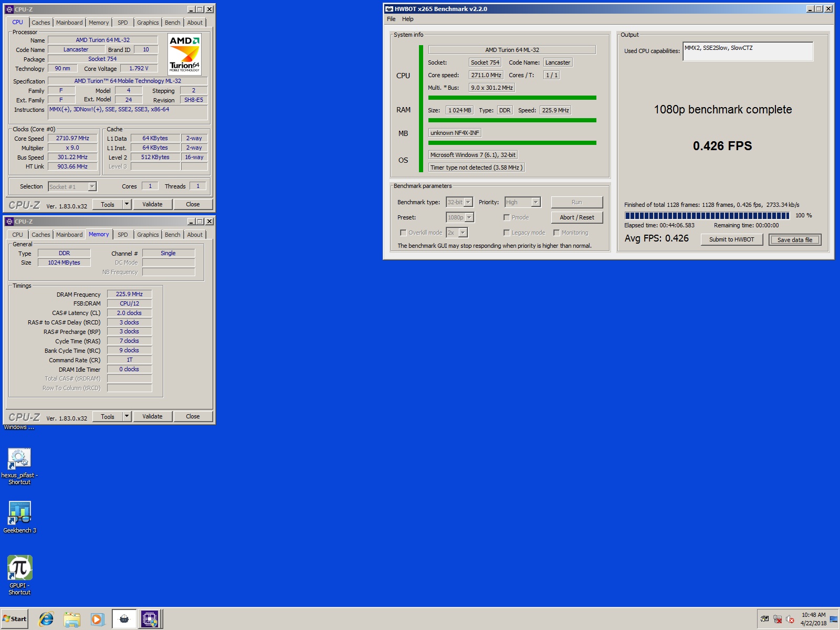Image resolution: width=840 pixels, height=630 pixels.
Task: Click the Start button
Action: (x=15, y=619)
